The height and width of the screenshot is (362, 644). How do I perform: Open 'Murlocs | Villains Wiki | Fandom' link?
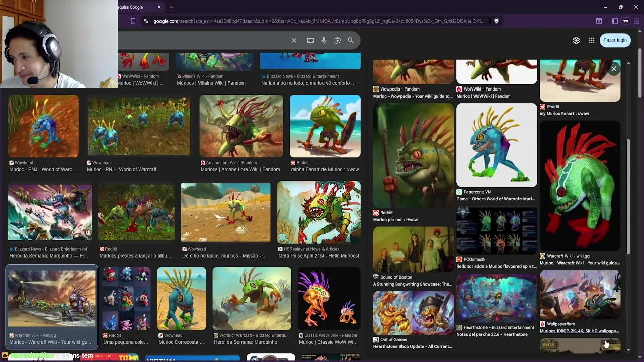[x=211, y=83]
